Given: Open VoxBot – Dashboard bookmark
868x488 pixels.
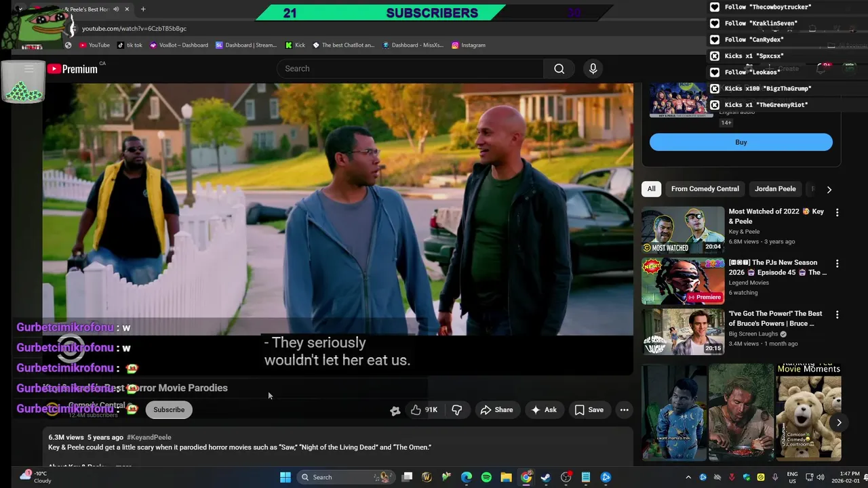Looking at the screenshot, I should (x=179, y=45).
